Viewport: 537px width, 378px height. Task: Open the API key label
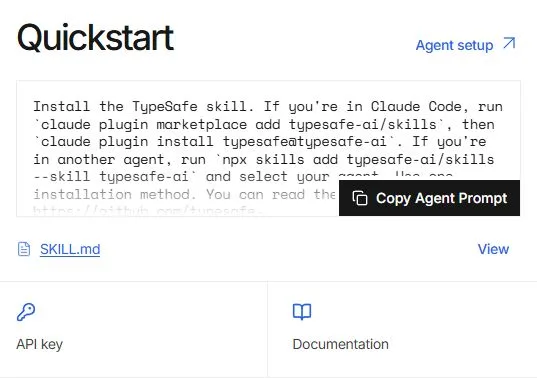tap(39, 344)
